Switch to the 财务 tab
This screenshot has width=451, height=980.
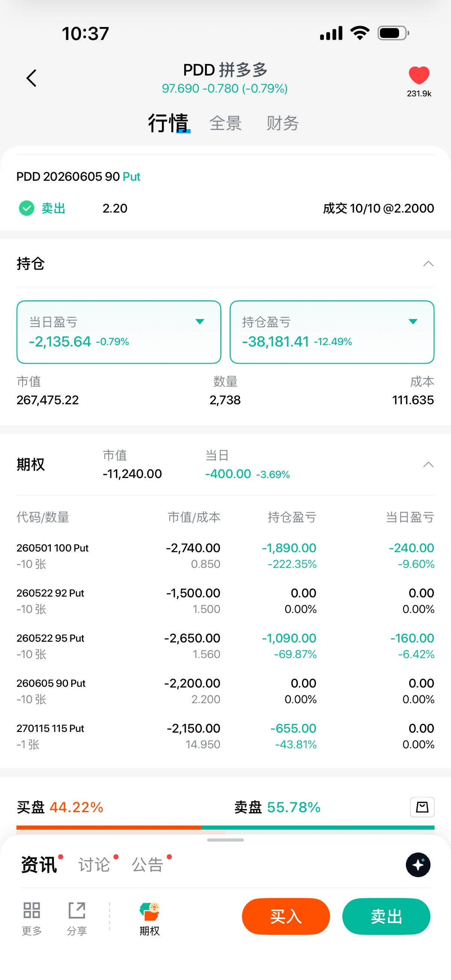[x=282, y=123]
